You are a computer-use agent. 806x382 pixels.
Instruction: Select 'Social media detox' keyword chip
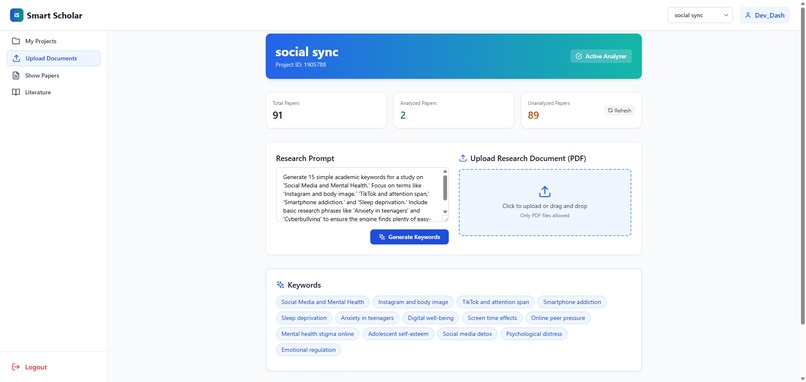(x=467, y=334)
